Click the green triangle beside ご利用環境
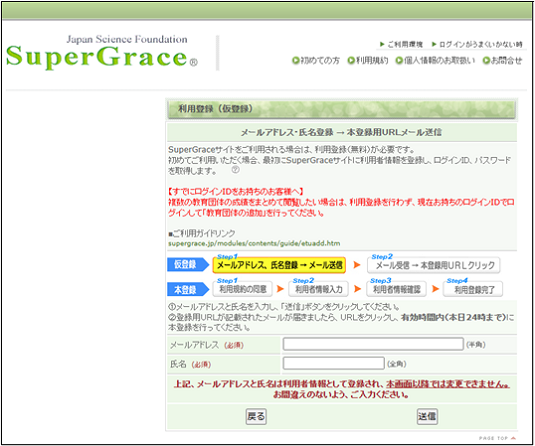Image resolution: width=535 pixels, height=446 pixels. click(x=382, y=44)
